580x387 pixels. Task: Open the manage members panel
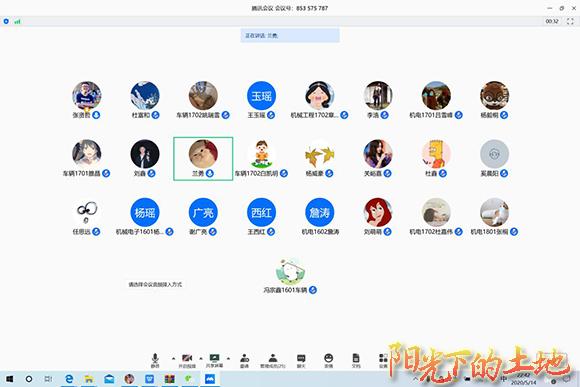pos(273,360)
